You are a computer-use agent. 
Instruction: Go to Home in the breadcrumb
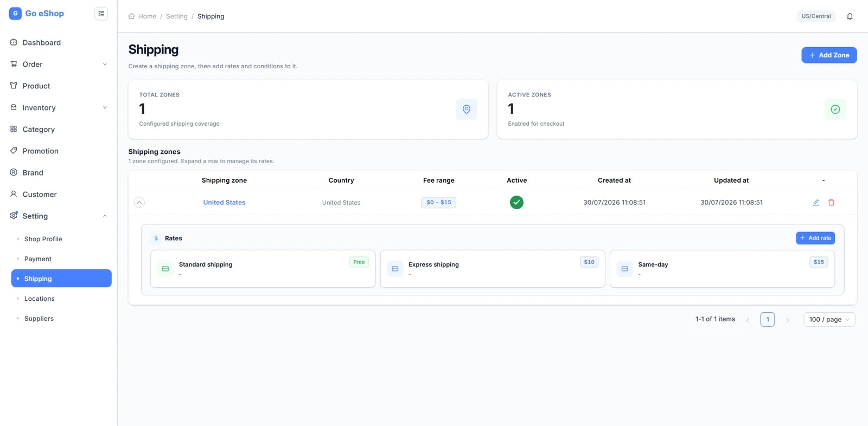point(147,16)
